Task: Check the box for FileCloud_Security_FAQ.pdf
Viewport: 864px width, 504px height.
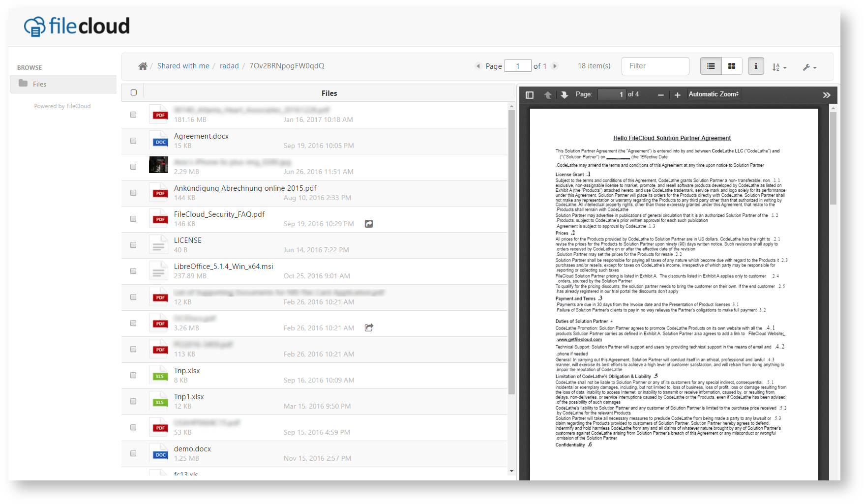Action: (x=133, y=219)
